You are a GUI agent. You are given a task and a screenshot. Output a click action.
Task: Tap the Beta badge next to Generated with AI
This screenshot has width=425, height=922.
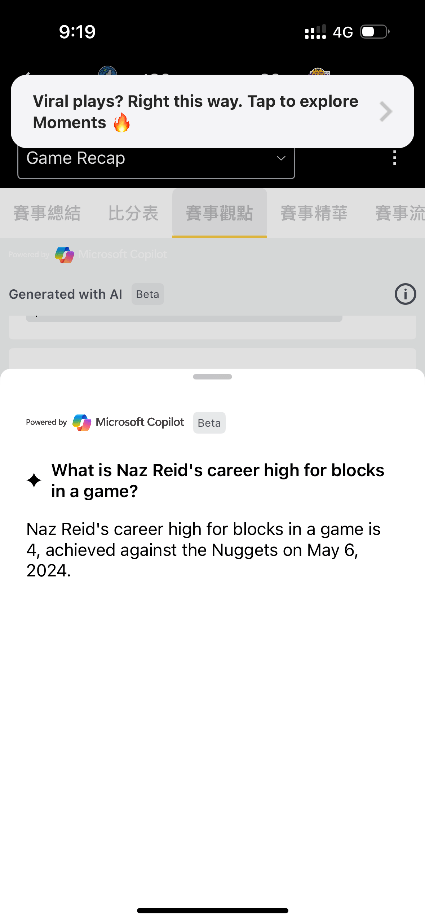(148, 294)
